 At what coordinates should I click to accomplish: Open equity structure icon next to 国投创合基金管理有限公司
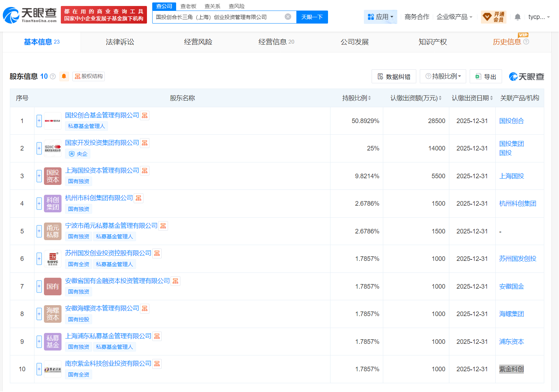[145, 116]
